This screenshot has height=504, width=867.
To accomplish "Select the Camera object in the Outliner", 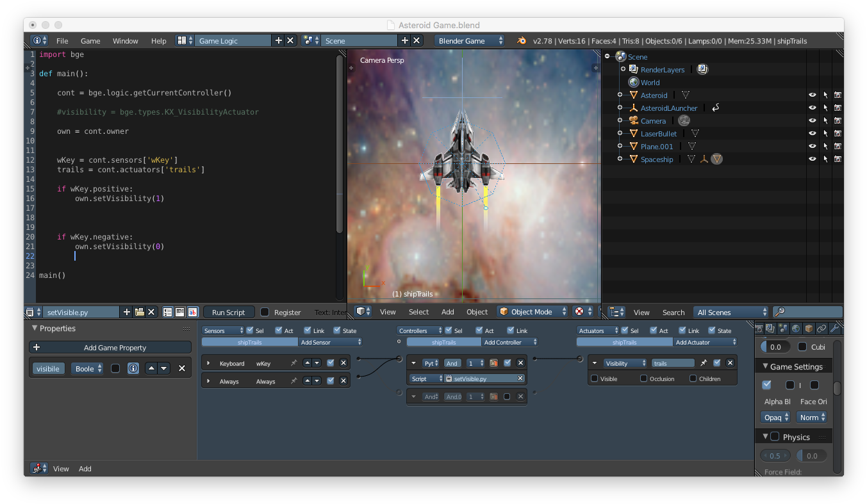I will 653,120.
